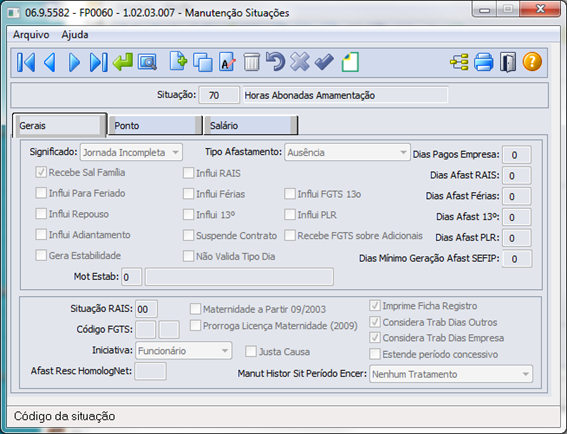567x434 pixels.
Task: Expand the Significado dropdown
Action: pos(131,152)
